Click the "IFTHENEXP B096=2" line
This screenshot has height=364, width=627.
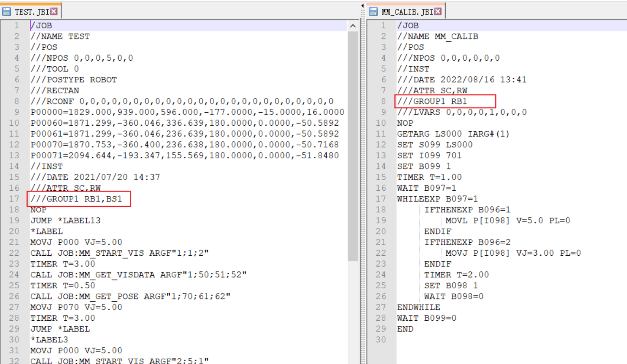pyautogui.click(x=467, y=242)
